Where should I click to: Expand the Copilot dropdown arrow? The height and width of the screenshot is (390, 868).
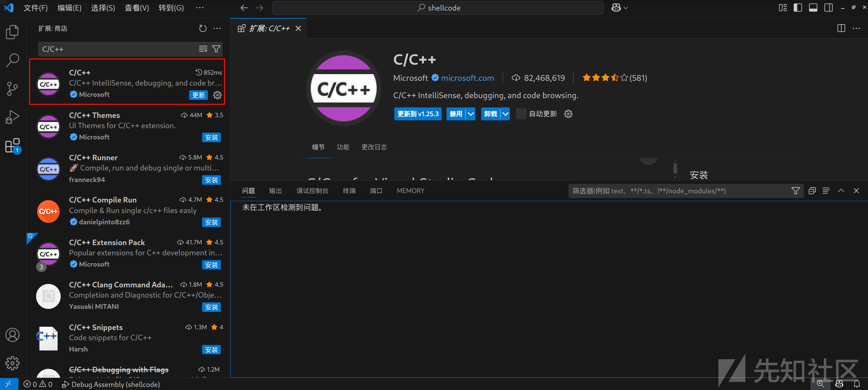pos(626,8)
